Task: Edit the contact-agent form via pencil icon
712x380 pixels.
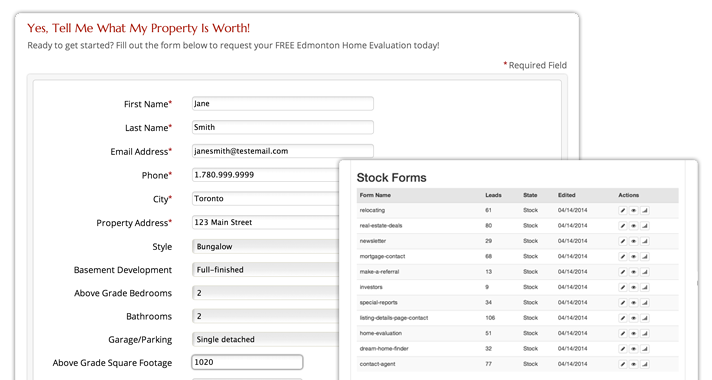Action: pyautogui.click(x=623, y=364)
